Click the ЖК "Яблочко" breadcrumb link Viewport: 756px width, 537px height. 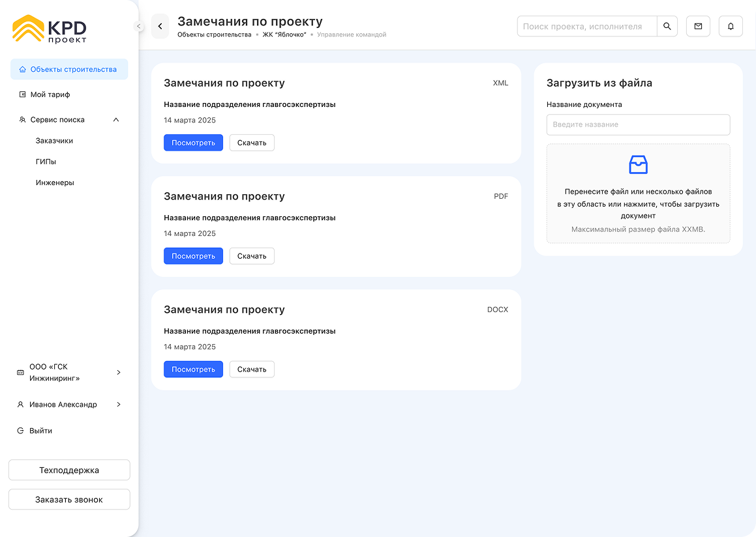tap(284, 35)
